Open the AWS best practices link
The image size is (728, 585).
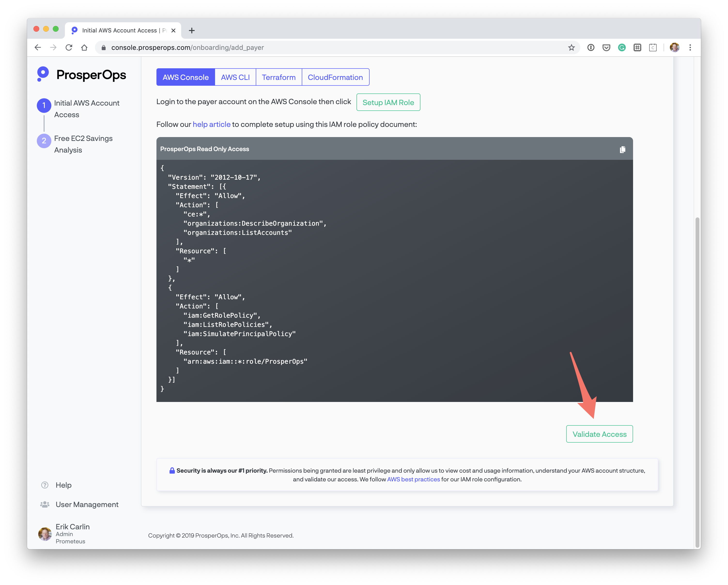[413, 479]
